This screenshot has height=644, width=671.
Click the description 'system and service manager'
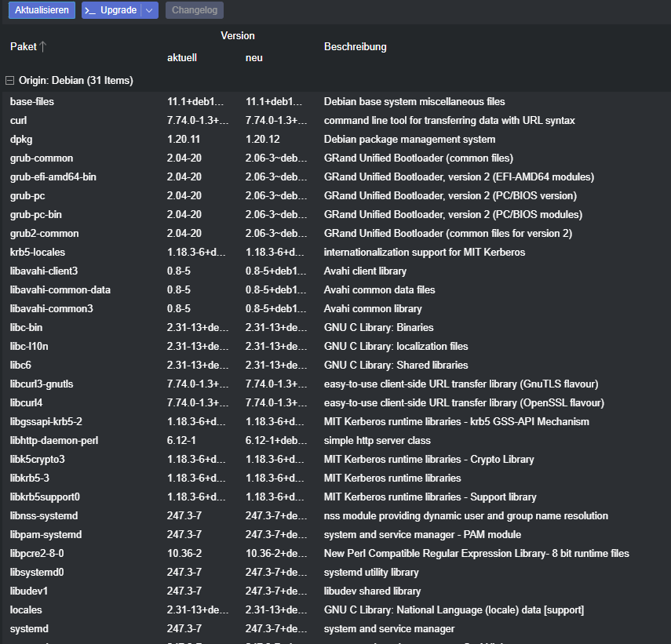coord(389,628)
